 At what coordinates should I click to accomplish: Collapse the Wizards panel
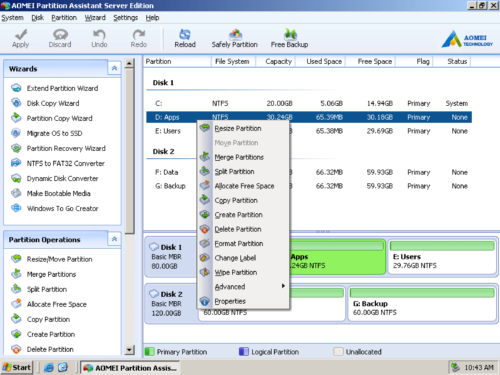[x=114, y=68]
